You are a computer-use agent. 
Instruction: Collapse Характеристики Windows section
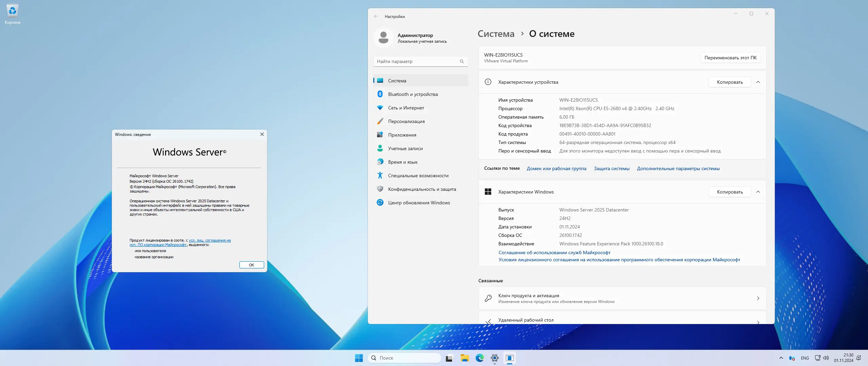pyautogui.click(x=758, y=192)
